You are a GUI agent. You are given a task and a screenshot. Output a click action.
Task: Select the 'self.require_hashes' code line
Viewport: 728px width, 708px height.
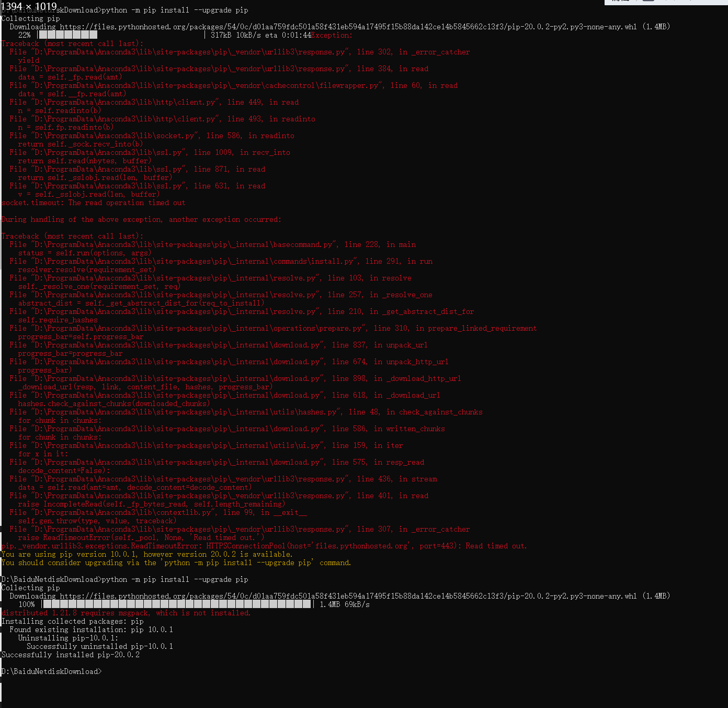[58, 320]
